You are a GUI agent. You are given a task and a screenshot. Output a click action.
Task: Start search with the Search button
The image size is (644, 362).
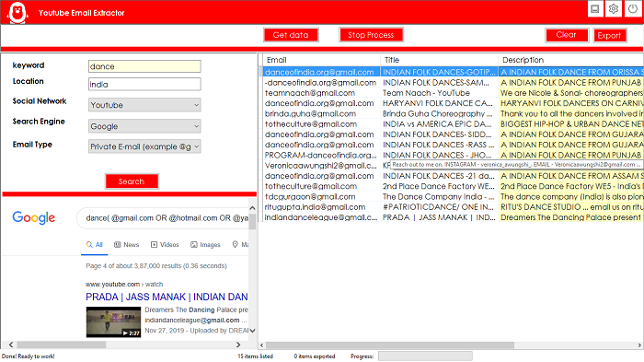(132, 181)
